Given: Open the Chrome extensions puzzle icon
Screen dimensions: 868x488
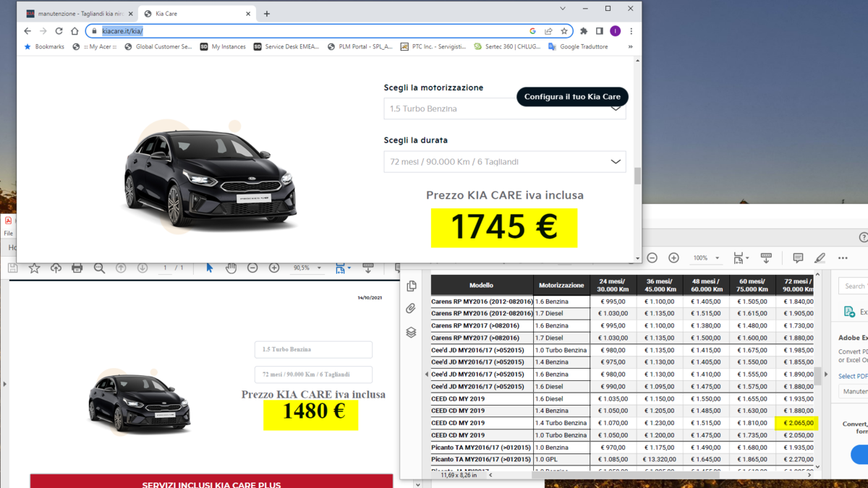Looking at the screenshot, I should click(x=584, y=31).
